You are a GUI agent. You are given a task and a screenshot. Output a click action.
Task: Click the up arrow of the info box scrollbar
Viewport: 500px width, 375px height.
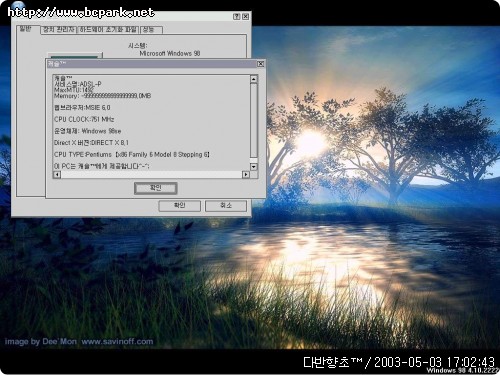pos(254,79)
